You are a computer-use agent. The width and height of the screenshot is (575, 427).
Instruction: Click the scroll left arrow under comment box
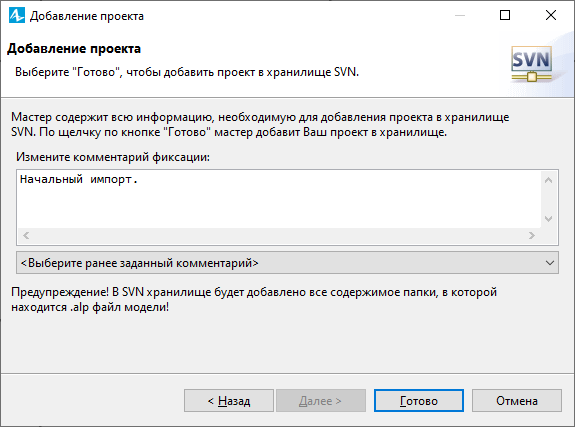pyautogui.click(x=26, y=236)
